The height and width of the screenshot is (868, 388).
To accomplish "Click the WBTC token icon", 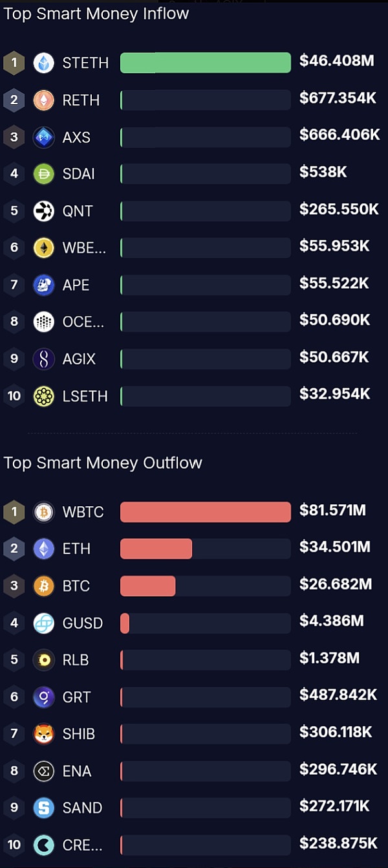I will click(x=44, y=512).
